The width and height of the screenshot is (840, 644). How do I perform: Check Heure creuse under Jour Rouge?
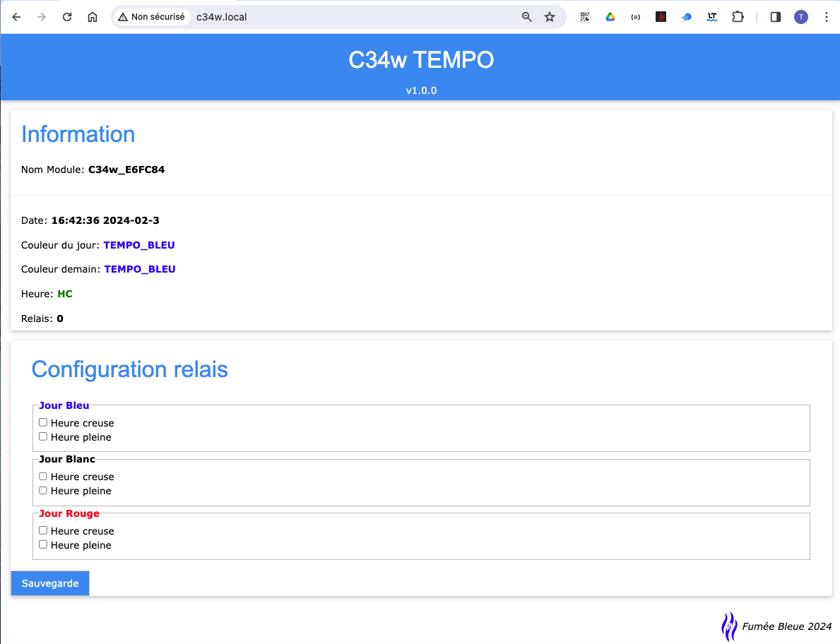(x=43, y=530)
